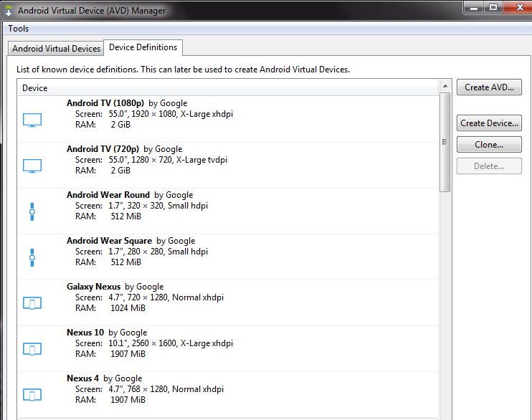Maximize the AVD Manager window
Image resolution: width=532 pixels, height=420 pixels.
click(493, 8)
